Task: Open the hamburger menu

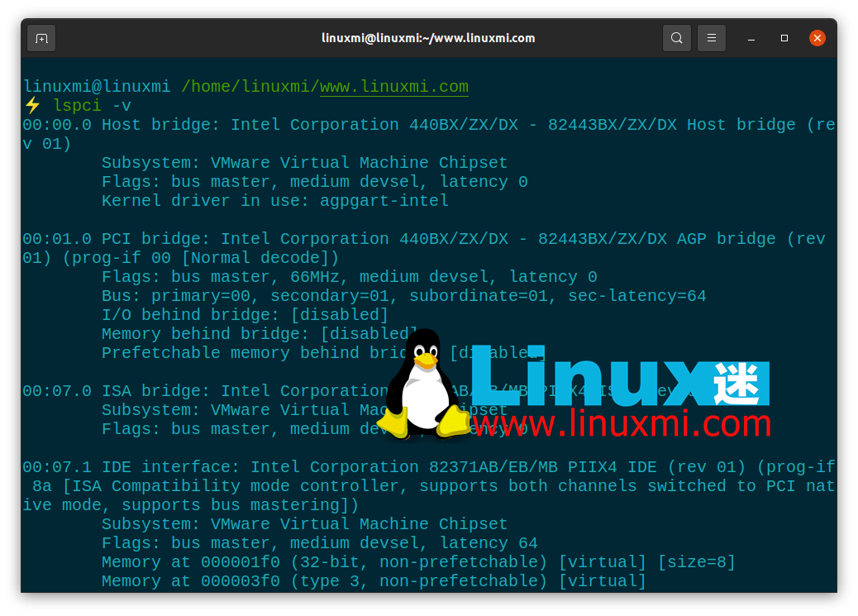Action: (x=712, y=38)
